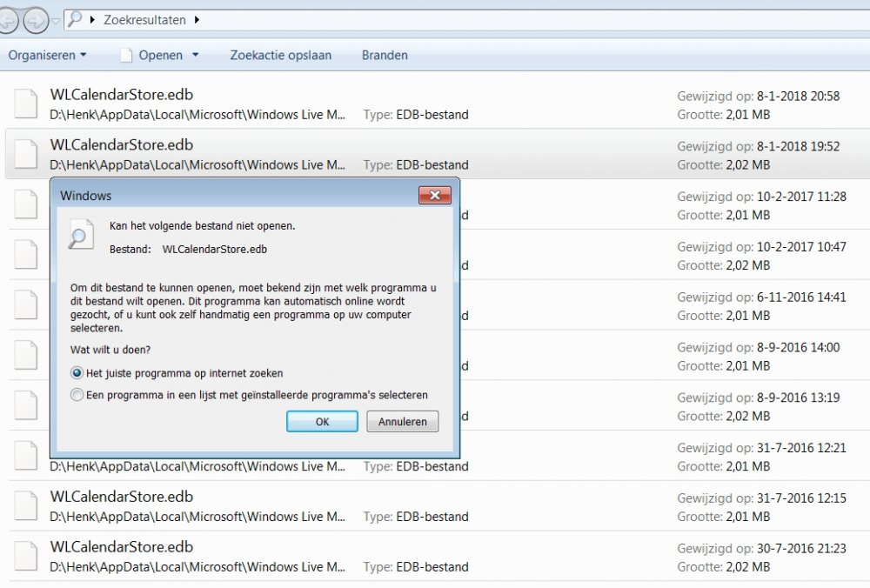Click WLCalendarStore.edb name modified 30-7-2016 21:23
The height and width of the screenshot is (588, 870).
coord(122,547)
